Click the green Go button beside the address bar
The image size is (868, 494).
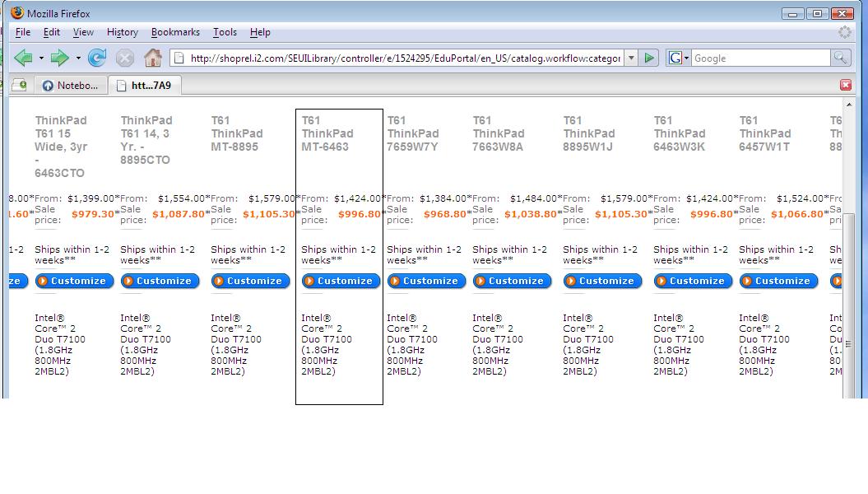(649, 58)
